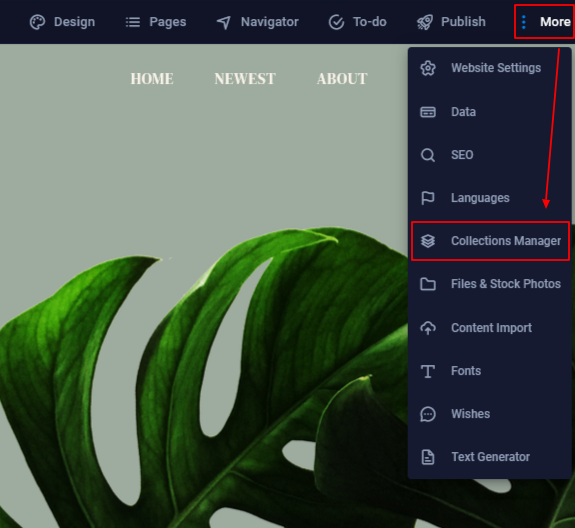Visit the ABOUT page link

pyautogui.click(x=342, y=79)
